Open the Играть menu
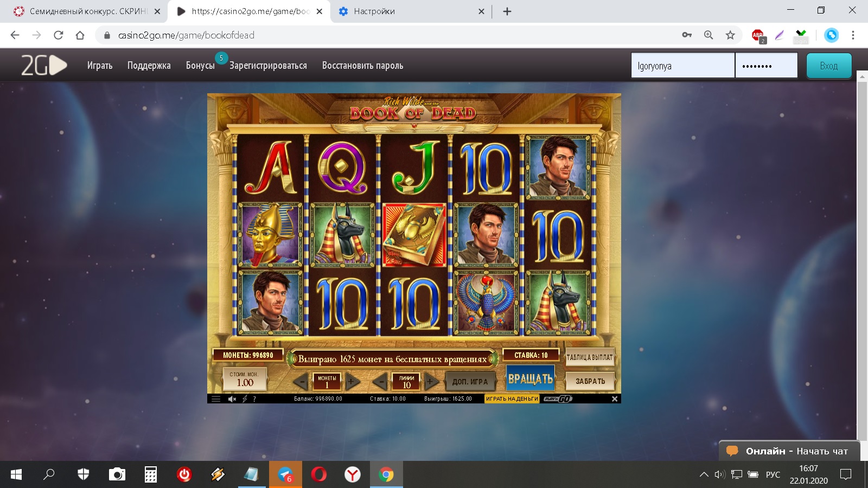This screenshot has width=868, height=488. coord(100,66)
